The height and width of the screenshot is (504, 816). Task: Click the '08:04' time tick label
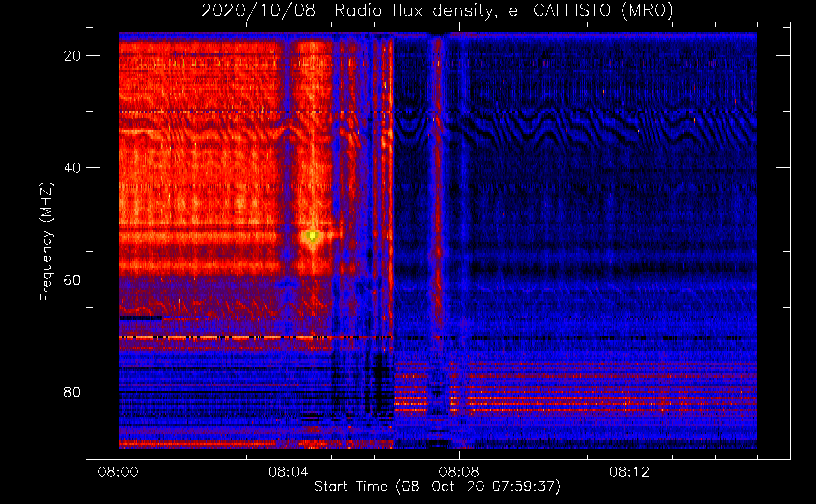[288, 472]
